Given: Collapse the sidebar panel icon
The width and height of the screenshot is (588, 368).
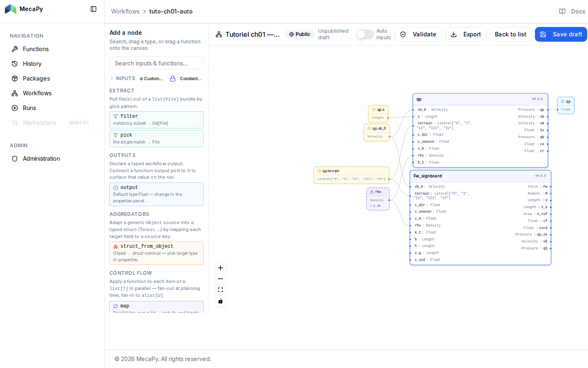Looking at the screenshot, I should (94, 9).
